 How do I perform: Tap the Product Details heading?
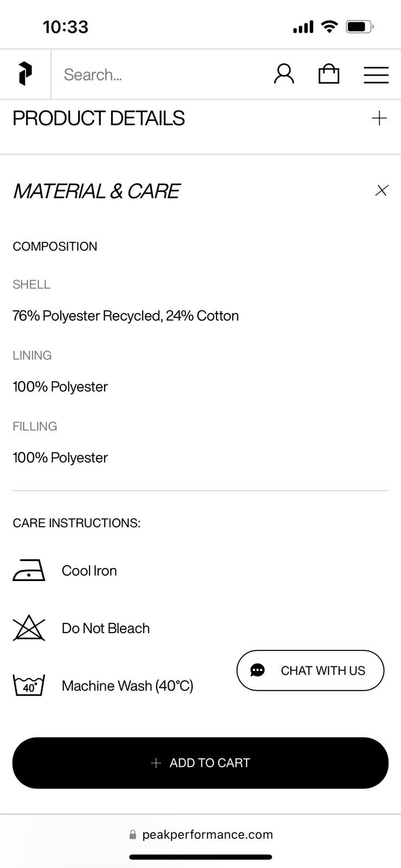tap(99, 118)
